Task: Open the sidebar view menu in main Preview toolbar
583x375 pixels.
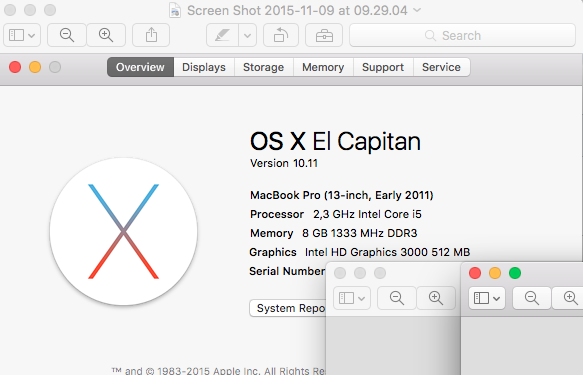Action: (x=22, y=35)
